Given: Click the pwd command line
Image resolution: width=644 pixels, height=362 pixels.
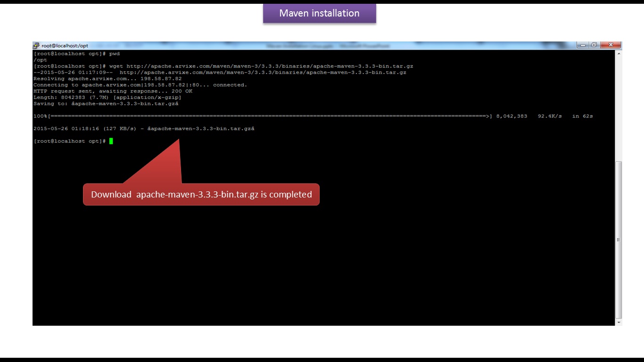Looking at the screenshot, I should (76, 54).
